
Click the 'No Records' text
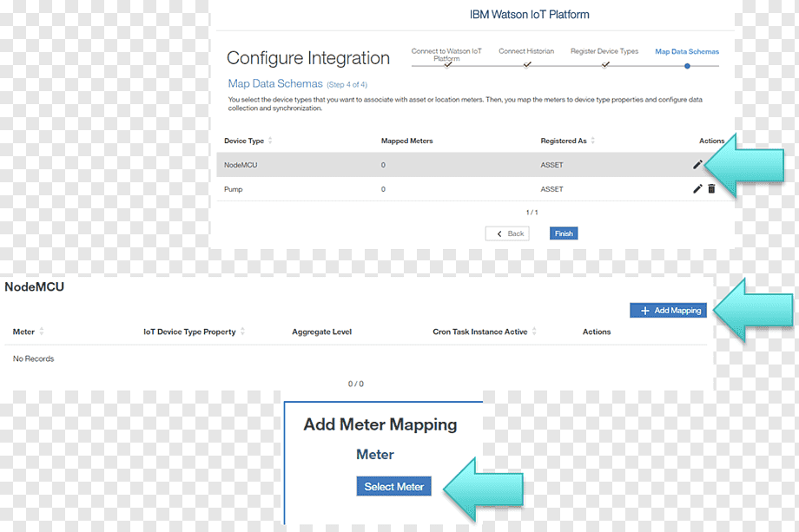tap(33, 359)
